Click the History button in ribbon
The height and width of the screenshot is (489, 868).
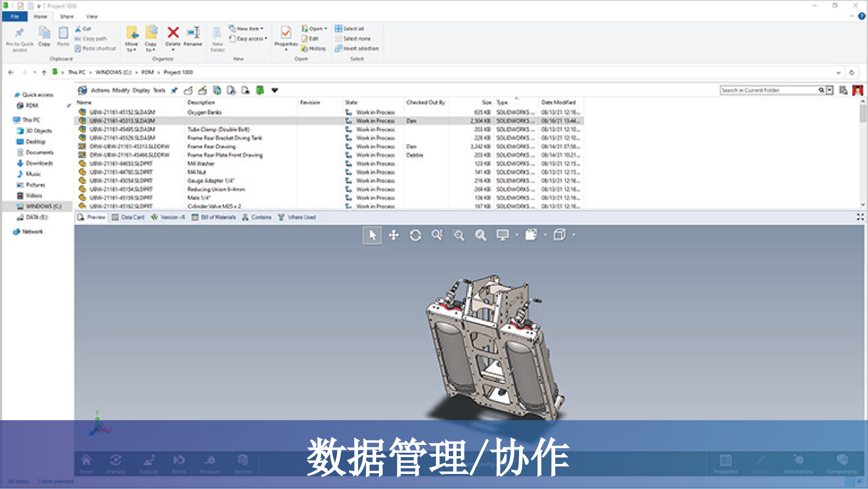(314, 48)
